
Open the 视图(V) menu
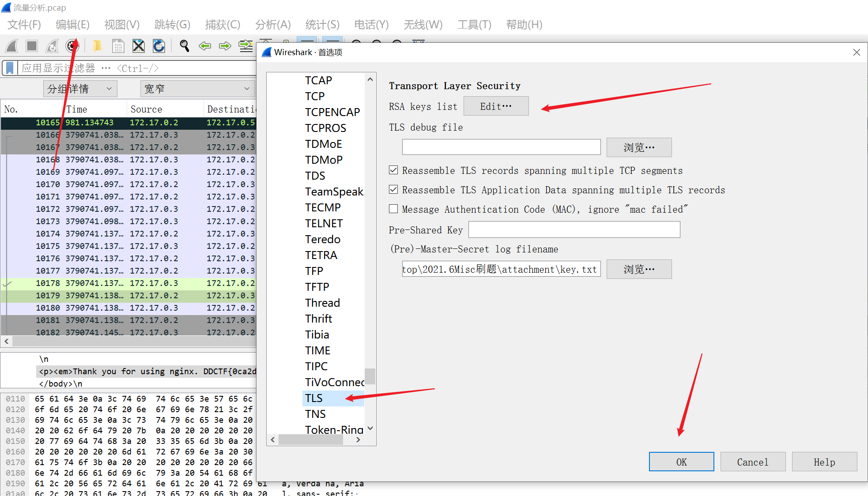coord(122,24)
